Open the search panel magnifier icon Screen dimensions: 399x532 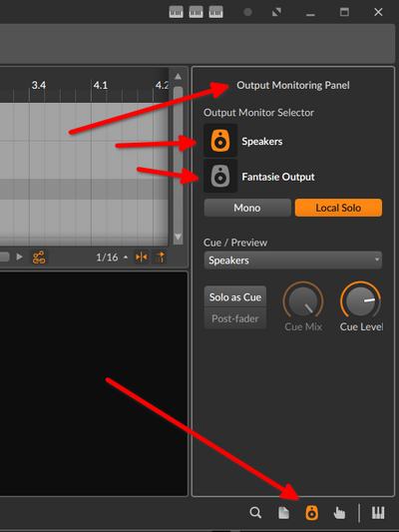[x=255, y=512]
